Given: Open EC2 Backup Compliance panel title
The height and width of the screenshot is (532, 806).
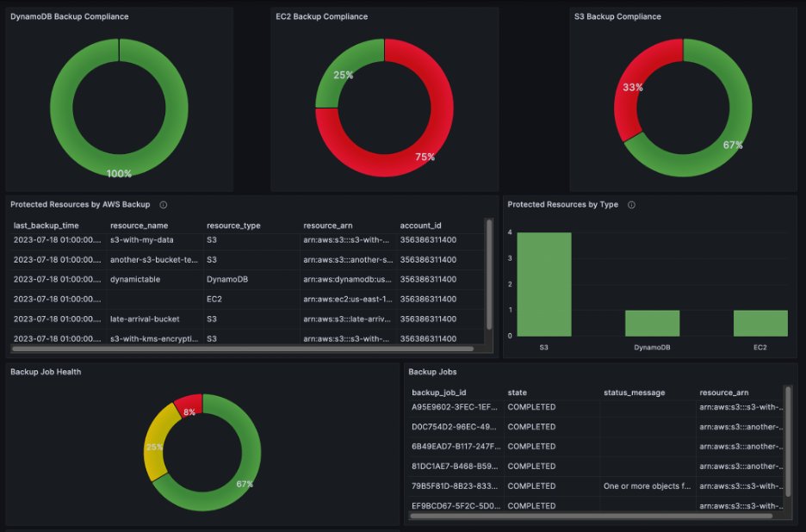Looking at the screenshot, I should [x=322, y=16].
